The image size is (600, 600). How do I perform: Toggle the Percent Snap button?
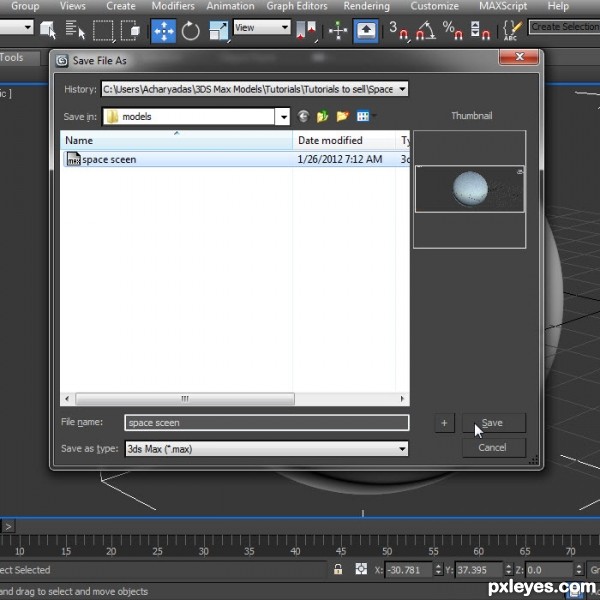[453, 31]
